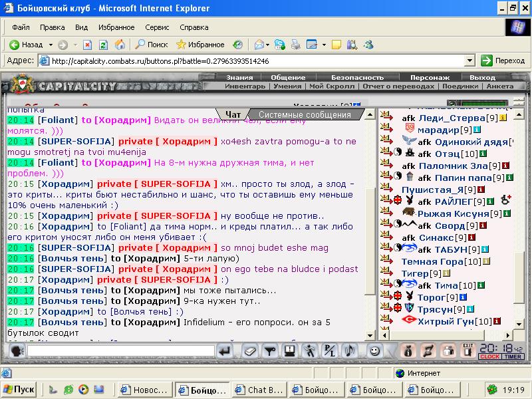This screenshot has width=532, height=399.
Task: Open info icon for Хитрый Гун
Action: coord(497,321)
